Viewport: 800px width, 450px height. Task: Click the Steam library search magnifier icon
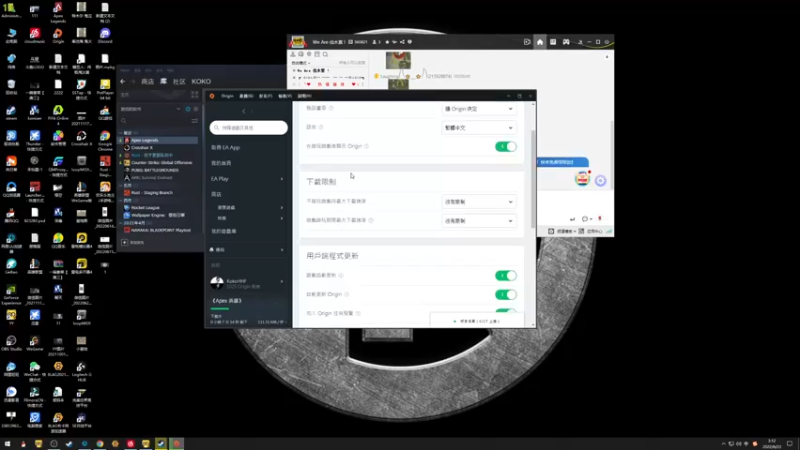click(123, 121)
